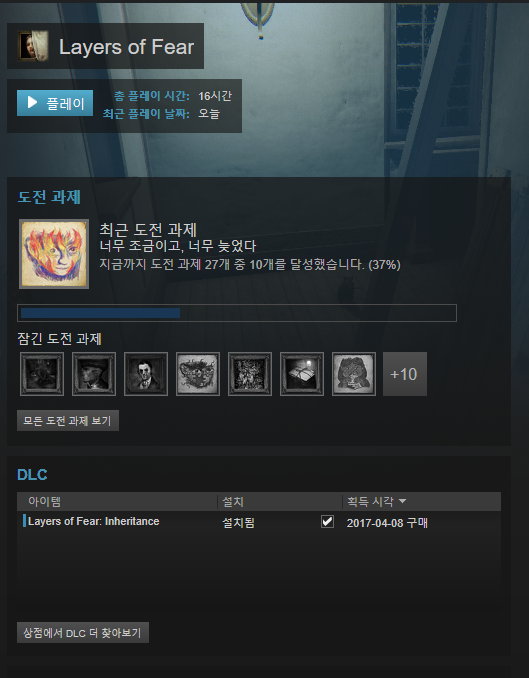Click the Layers of Fear game icon
529x678 pixels.
(33, 46)
